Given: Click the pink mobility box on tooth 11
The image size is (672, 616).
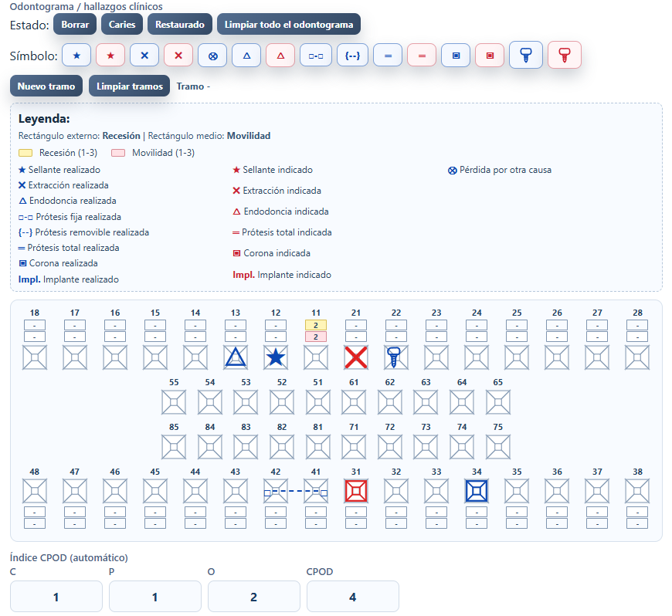Looking at the screenshot, I should pyautogui.click(x=316, y=337).
